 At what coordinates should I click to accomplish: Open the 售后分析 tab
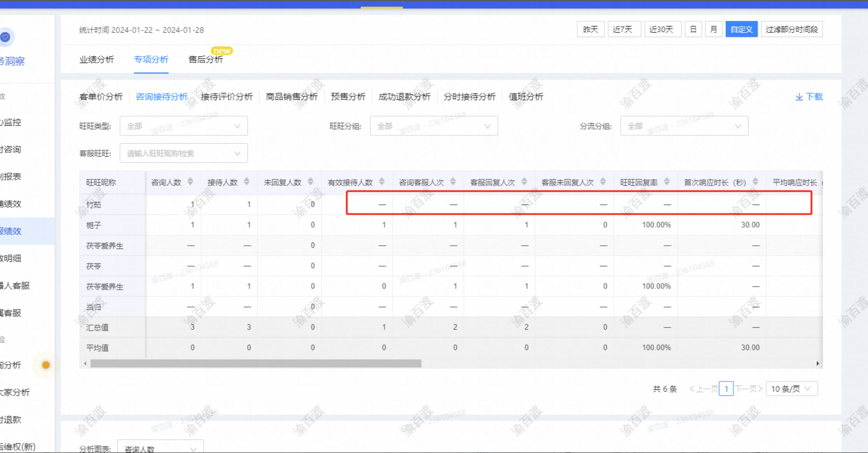206,59
